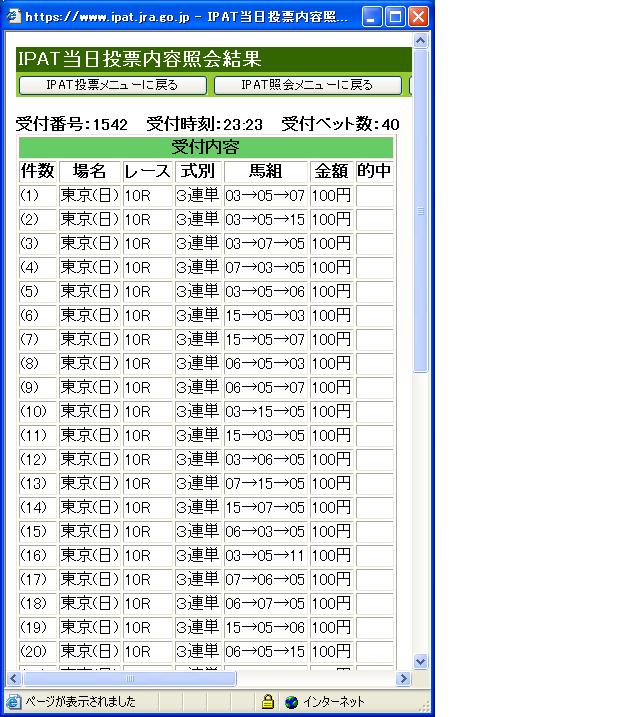
Task: Click the 受付時刻:23:23 text
Action: coord(204,124)
